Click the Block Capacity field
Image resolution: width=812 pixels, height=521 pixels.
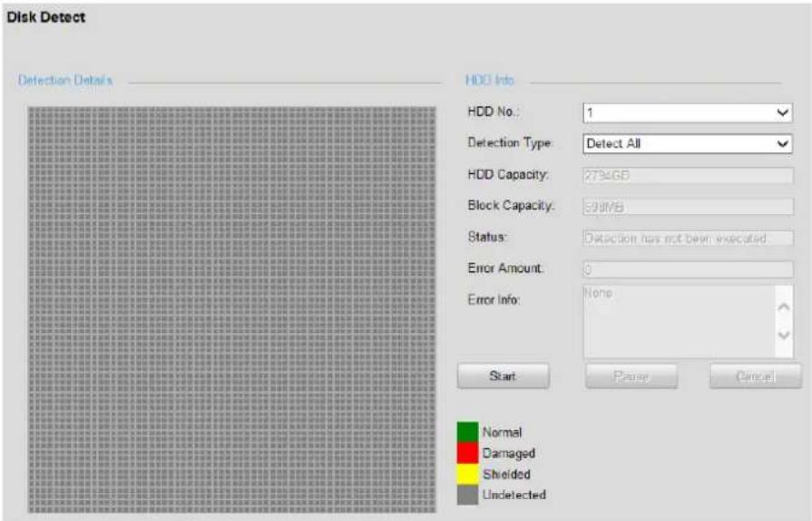(x=688, y=207)
